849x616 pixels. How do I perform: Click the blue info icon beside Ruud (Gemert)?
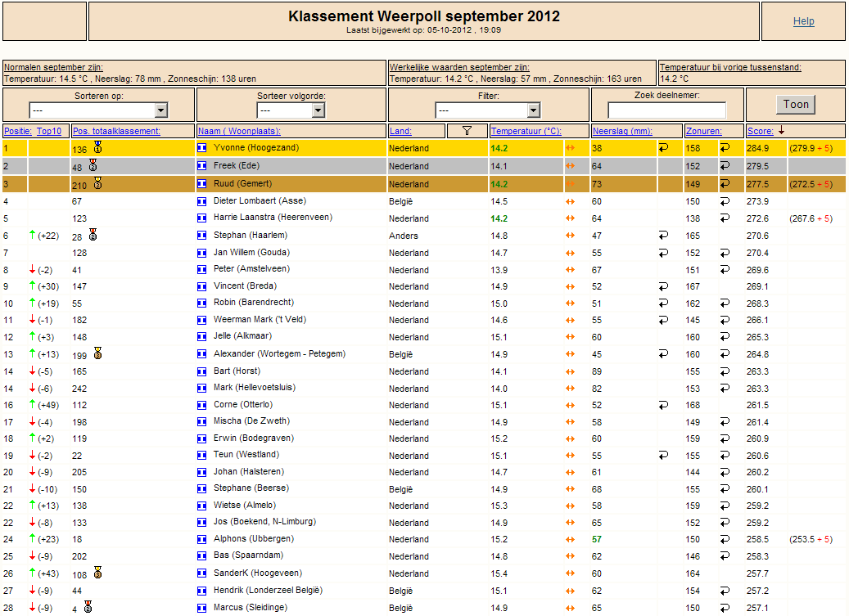pyautogui.click(x=202, y=184)
